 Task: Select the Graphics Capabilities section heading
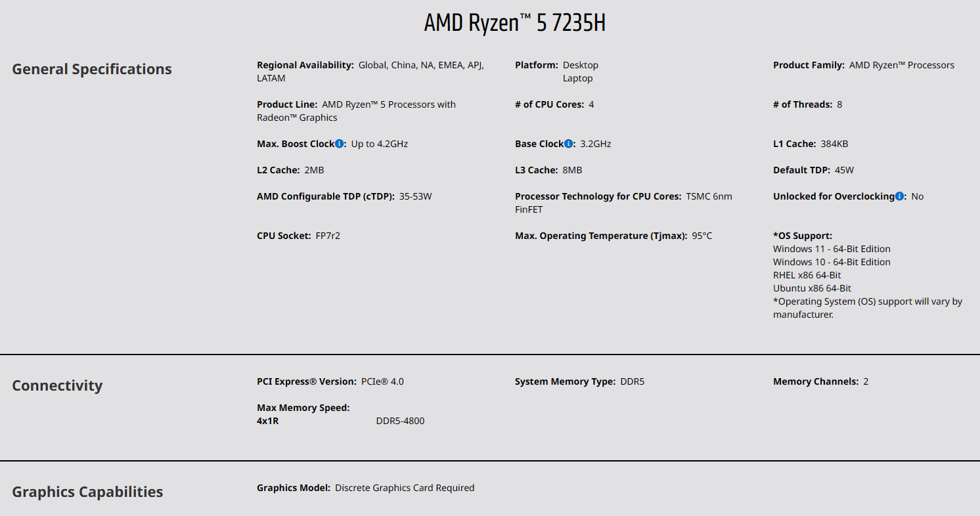[87, 492]
